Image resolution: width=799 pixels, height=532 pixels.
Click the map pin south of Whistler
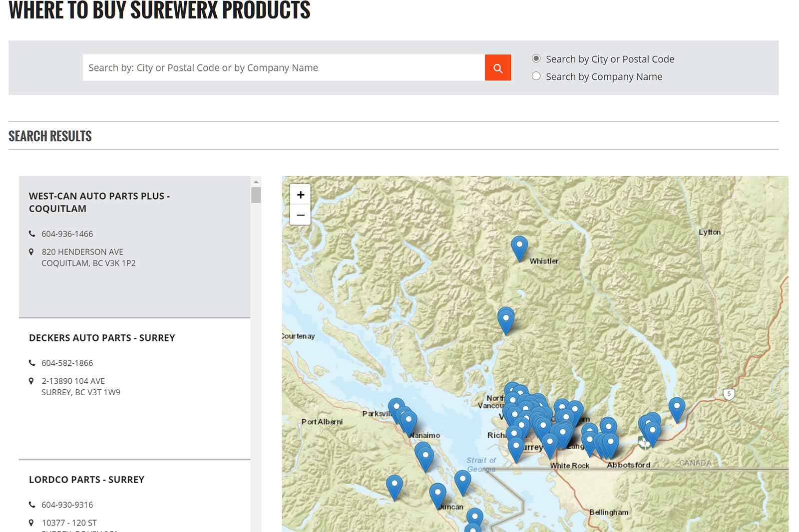coord(505,318)
